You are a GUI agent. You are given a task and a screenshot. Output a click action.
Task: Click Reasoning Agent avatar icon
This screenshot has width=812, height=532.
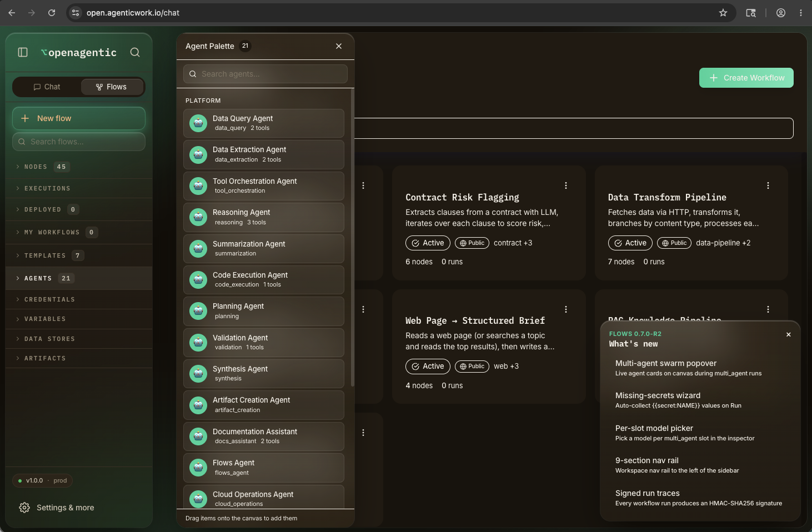(x=198, y=217)
